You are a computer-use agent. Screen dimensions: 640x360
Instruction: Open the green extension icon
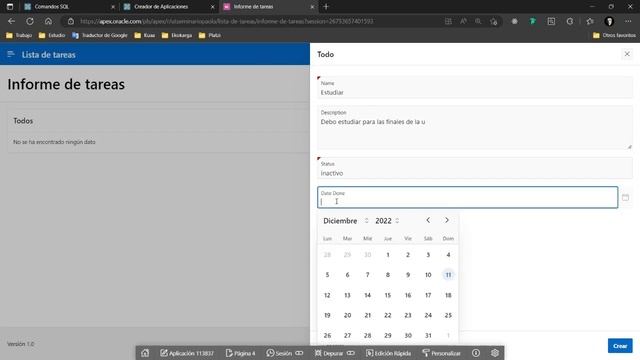pyautogui.click(x=532, y=21)
